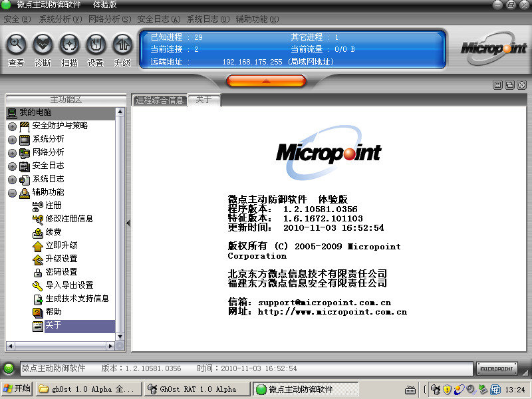
Task: Click the 辅助功能 person icon
Action: [x=25, y=193]
